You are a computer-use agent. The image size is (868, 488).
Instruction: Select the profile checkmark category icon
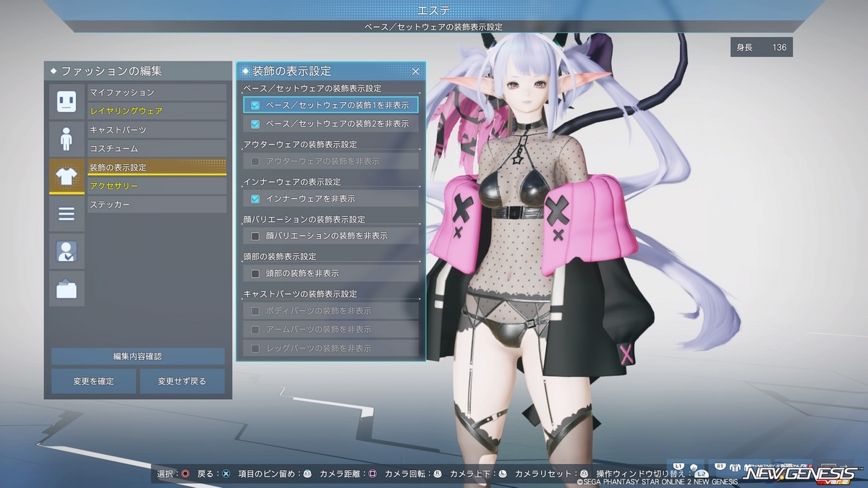(x=67, y=252)
